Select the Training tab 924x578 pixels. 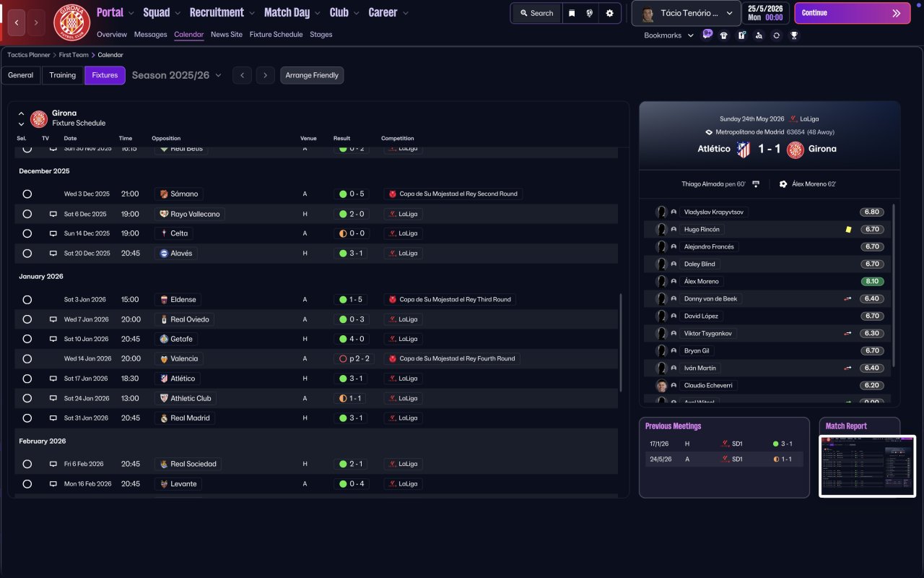click(63, 75)
